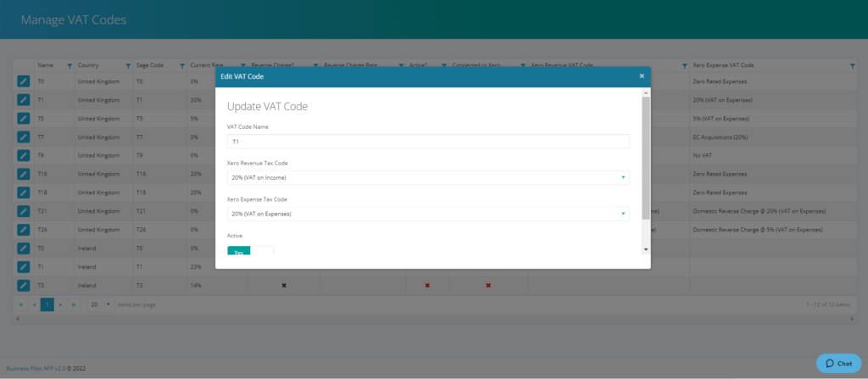Viewport: 868px width, 379px height.
Task: Click the 1 - 12 of 12 items label
Action: click(828, 304)
